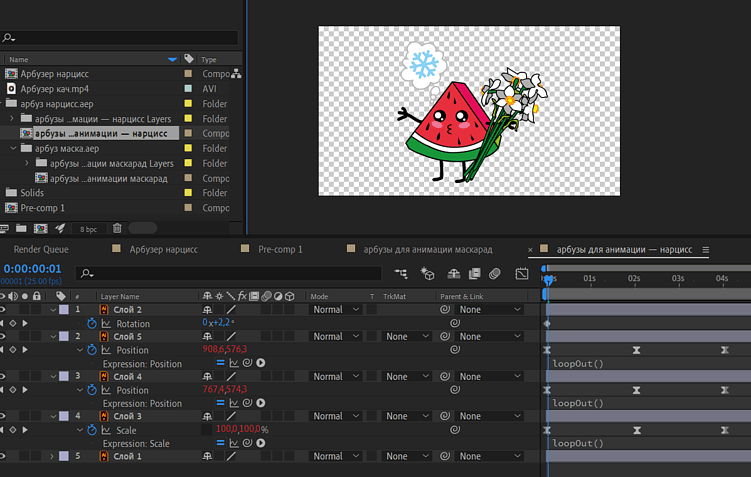Click the Draft 3D icon in timeline
The height and width of the screenshot is (477, 751).
[428, 273]
